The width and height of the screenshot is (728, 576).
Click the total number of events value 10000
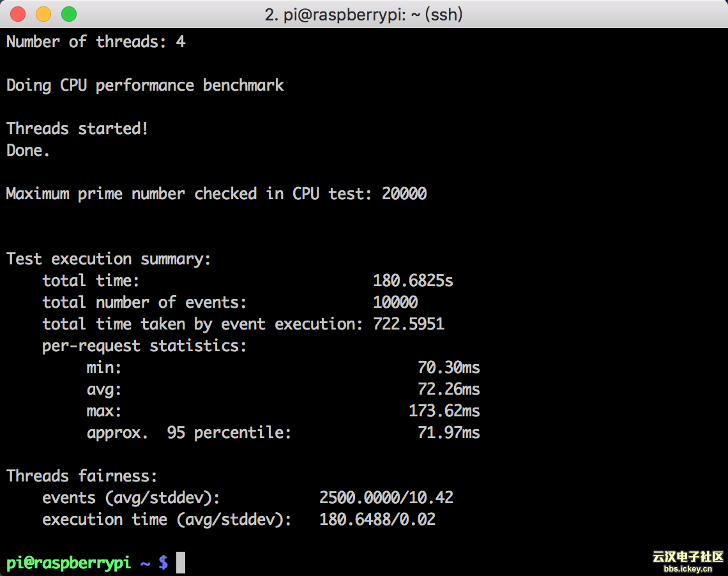pos(395,302)
